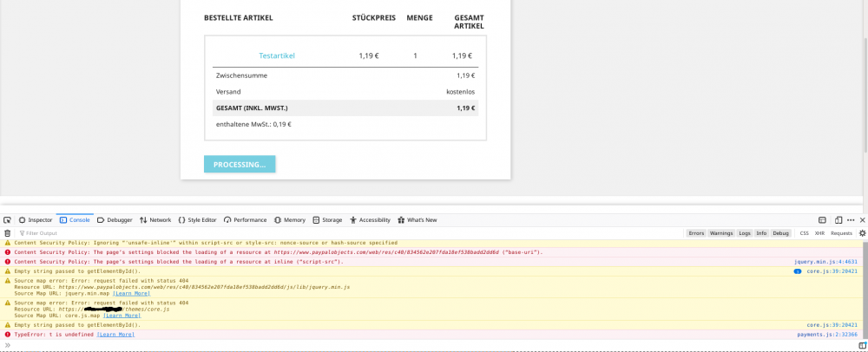
Task: Click the Filter Output field
Action: [x=349, y=233]
